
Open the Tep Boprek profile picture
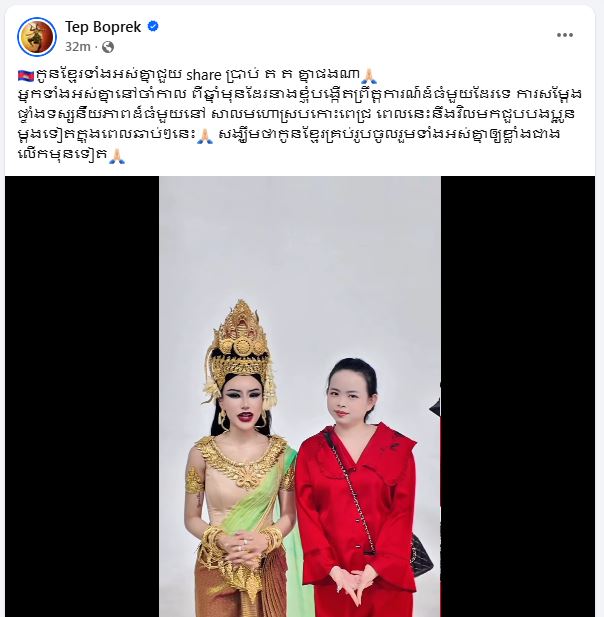37,37
